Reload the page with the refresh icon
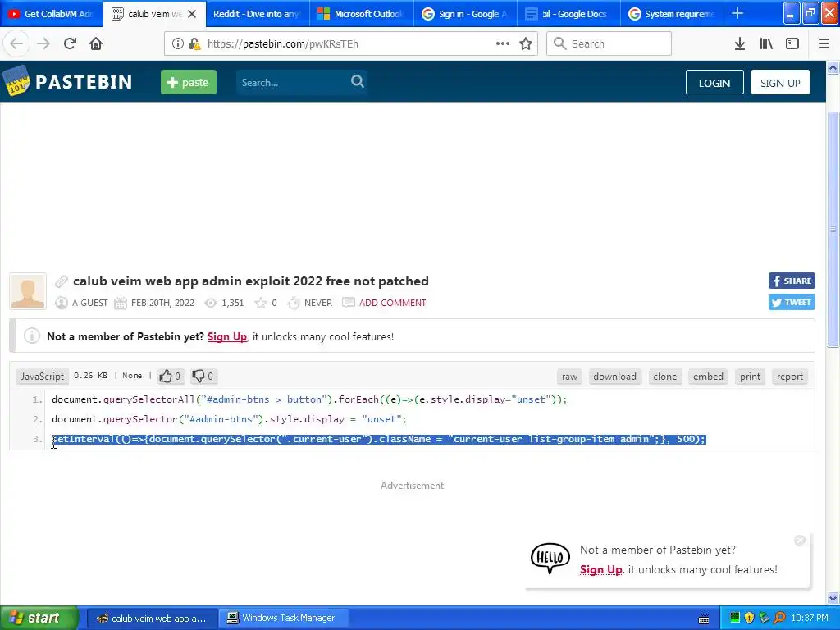The height and width of the screenshot is (630, 840). coord(70,43)
